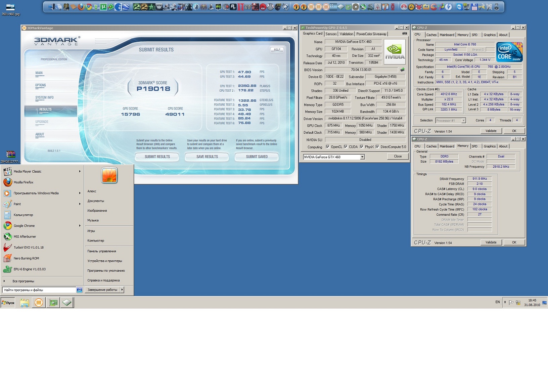This screenshot has height=392, width=548.
Task: Open SPD tab in lower CPU-Z window
Action: pyautogui.click(x=474, y=146)
